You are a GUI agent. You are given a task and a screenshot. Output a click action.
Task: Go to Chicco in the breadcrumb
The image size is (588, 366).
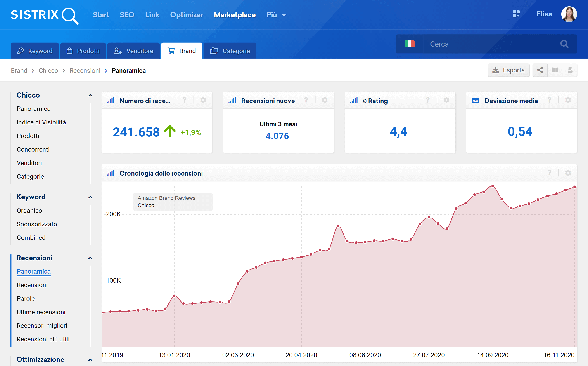[x=48, y=70]
